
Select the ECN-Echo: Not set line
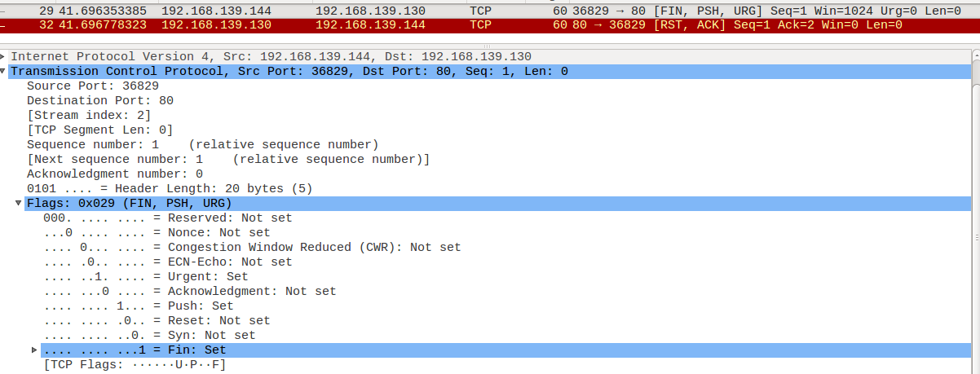point(168,262)
